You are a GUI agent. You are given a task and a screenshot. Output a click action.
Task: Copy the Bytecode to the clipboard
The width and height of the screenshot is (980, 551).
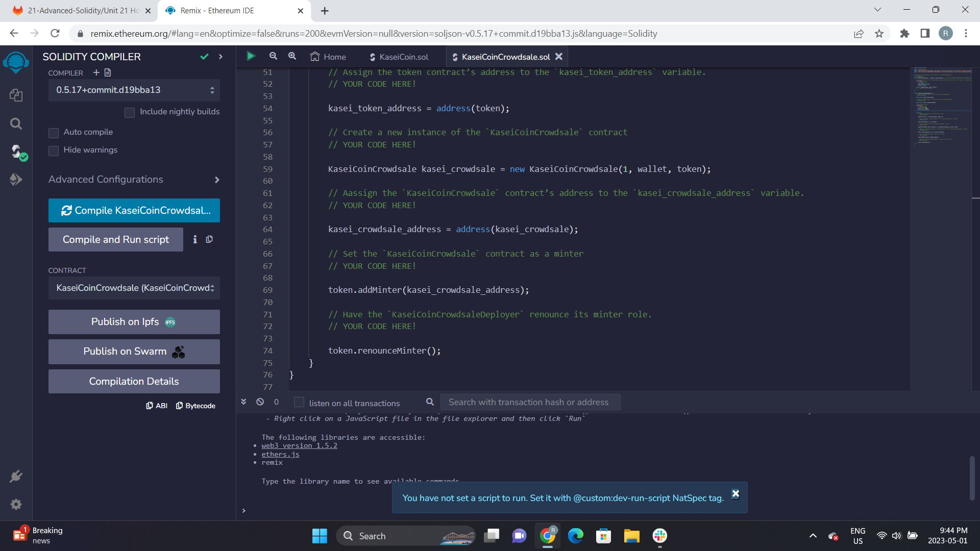[195, 406]
